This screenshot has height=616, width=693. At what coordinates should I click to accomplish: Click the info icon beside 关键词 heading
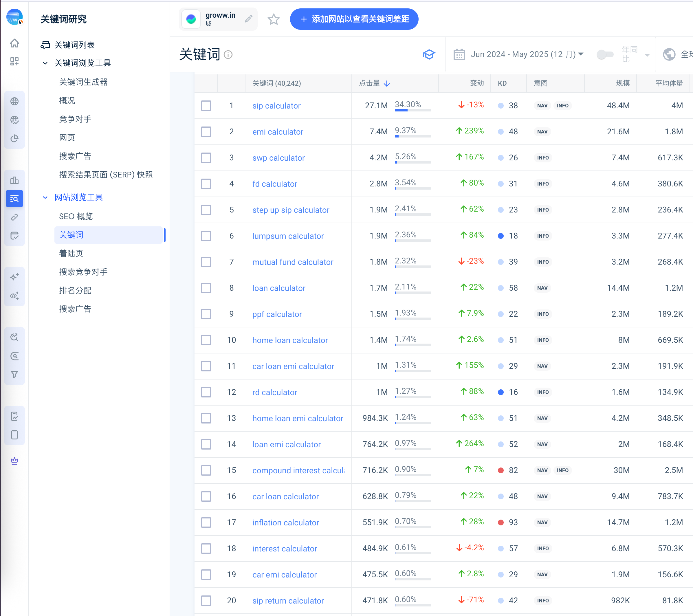228,55
